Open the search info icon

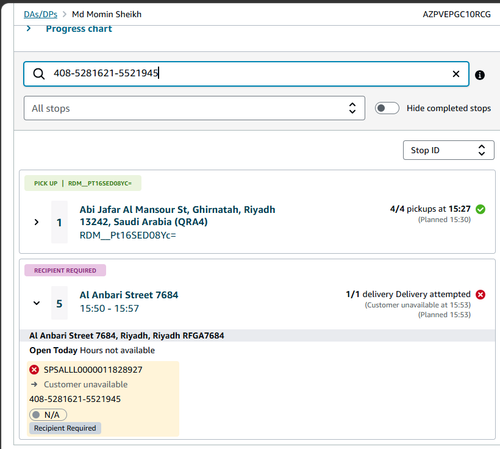(x=480, y=75)
